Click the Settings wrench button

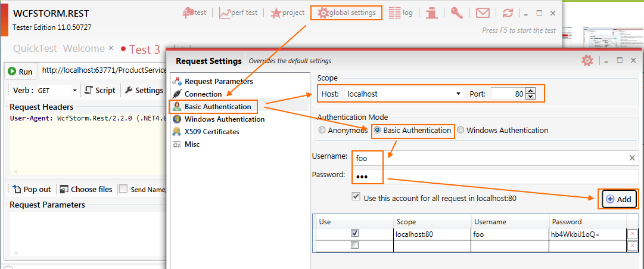144,91
